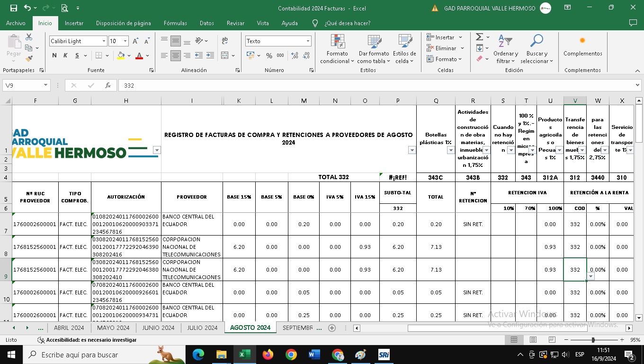Toggle Negrita bold formatting
644x364 pixels.
pyautogui.click(x=54, y=56)
